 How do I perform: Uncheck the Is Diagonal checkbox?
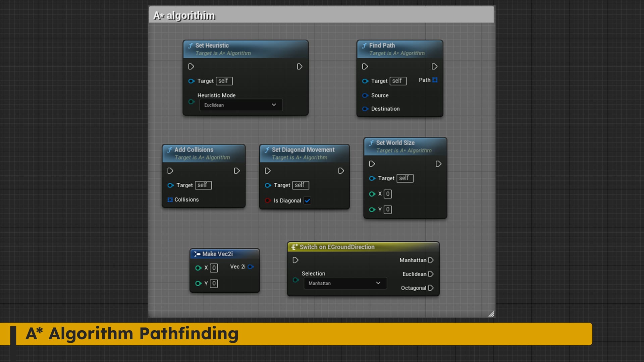(308, 200)
